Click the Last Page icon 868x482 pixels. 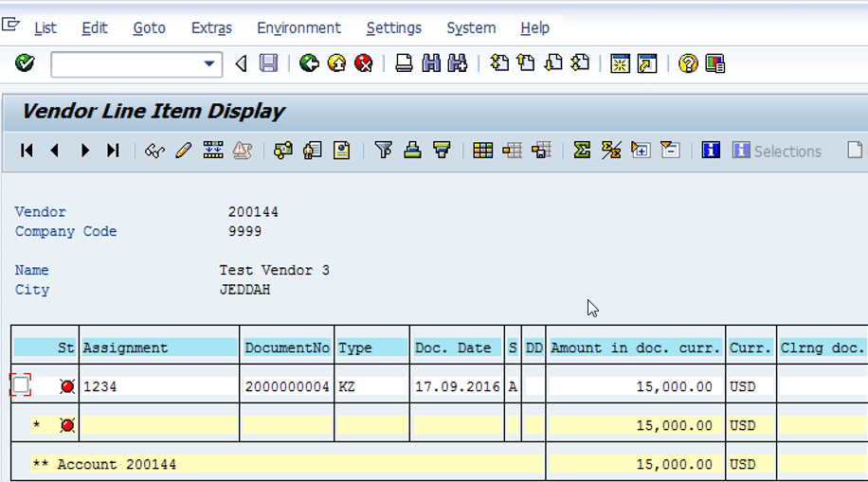point(580,63)
